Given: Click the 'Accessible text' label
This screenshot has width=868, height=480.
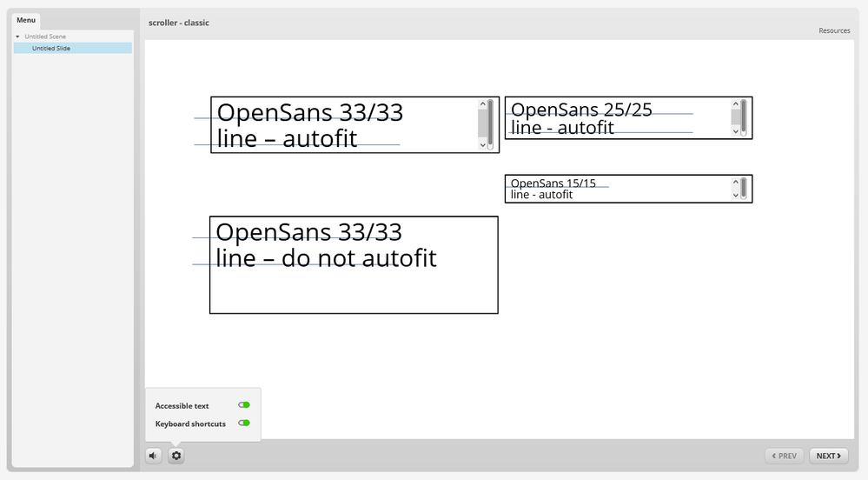Looking at the screenshot, I should [x=182, y=406].
